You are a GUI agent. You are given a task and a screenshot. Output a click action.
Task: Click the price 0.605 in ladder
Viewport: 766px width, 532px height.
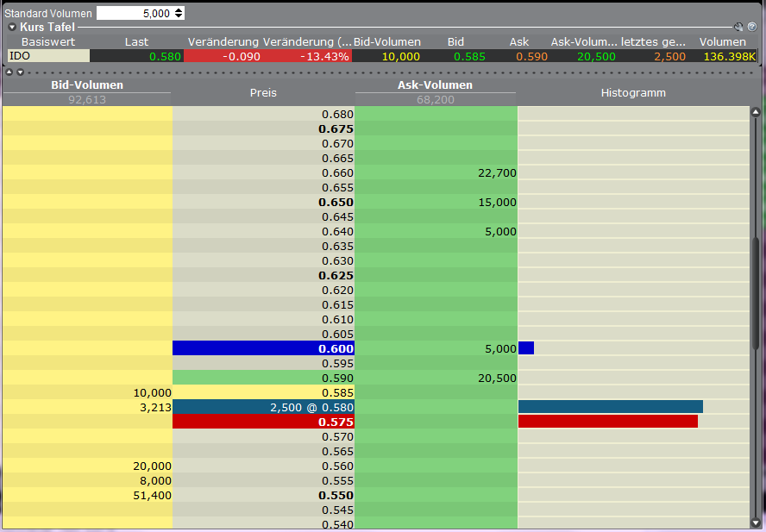point(337,335)
